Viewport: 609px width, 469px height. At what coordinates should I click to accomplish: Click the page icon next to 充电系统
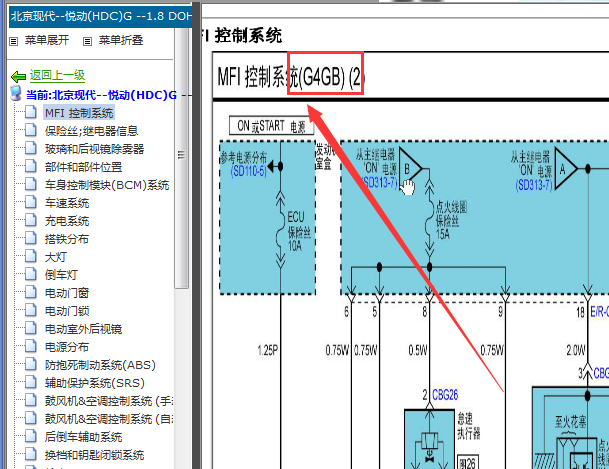(31, 220)
